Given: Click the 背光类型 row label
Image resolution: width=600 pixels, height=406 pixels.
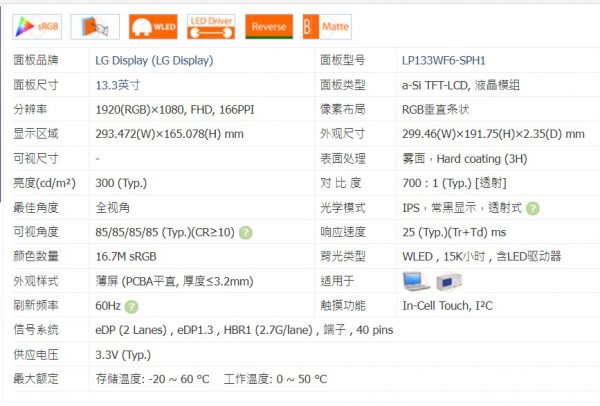Looking at the screenshot, I should tap(343, 256).
